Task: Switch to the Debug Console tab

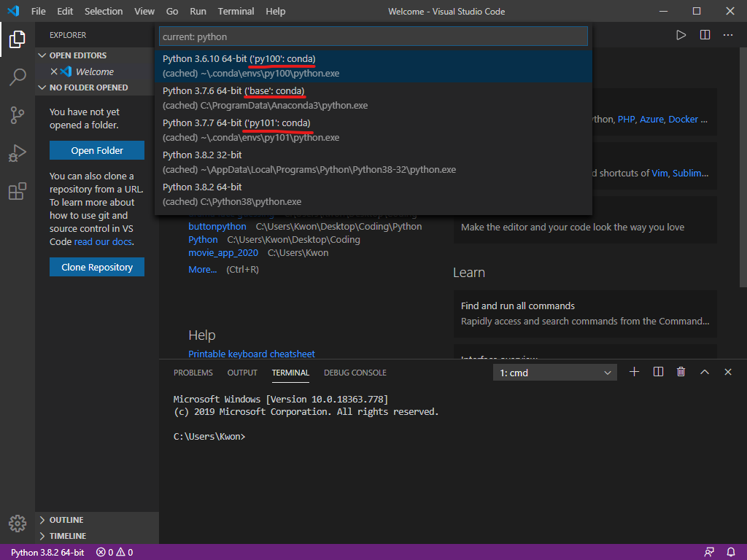Action: tap(355, 373)
